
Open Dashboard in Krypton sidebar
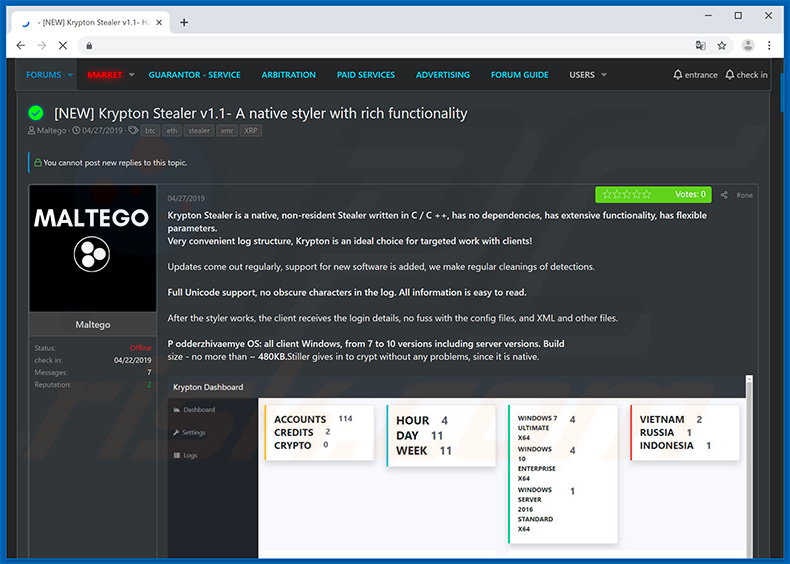point(194,410)
